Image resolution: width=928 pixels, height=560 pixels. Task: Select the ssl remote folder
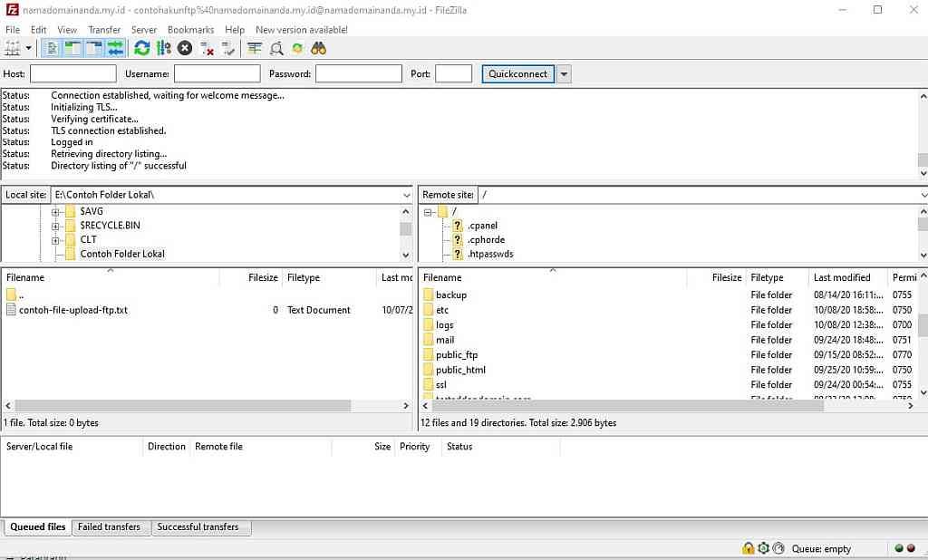[x=441, y=385]
